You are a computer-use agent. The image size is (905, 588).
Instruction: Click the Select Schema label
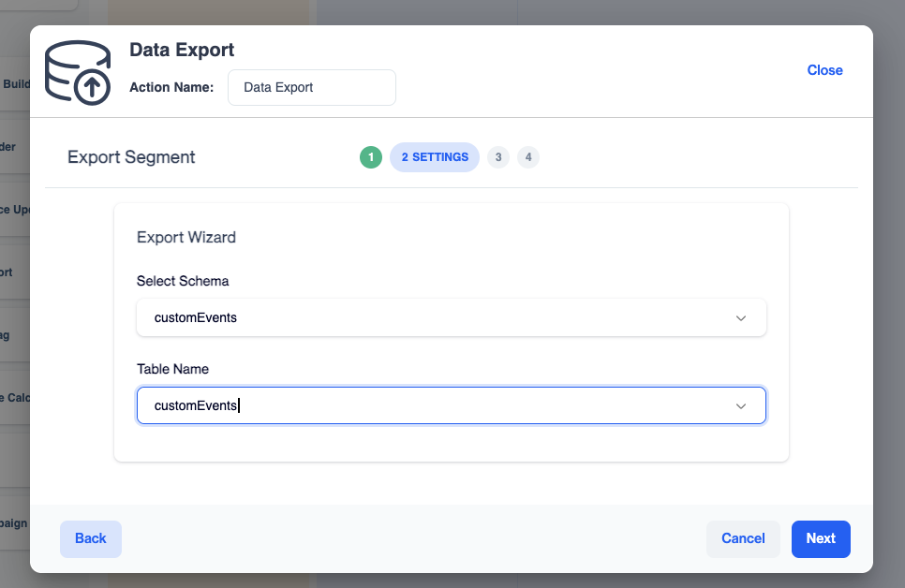[183, 281]
